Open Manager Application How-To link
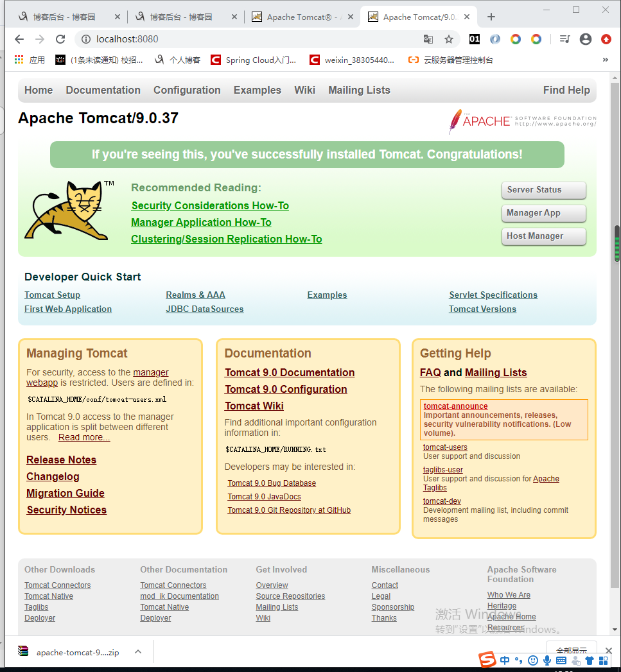Image resolution: width=621 pixels, height=672 pixels. [x=201, y=223]
